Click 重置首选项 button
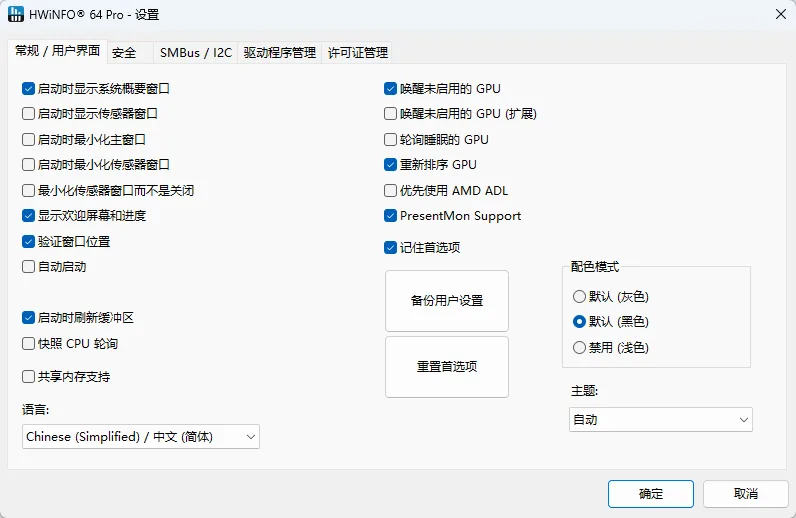Screen dimensions: 796x518 [x=447, y=367]
